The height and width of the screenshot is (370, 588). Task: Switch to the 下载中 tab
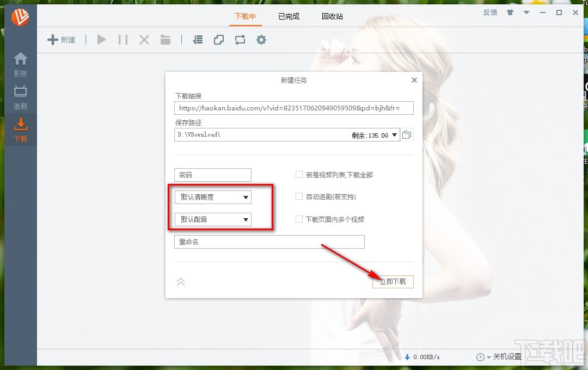[x=245, y=16]
